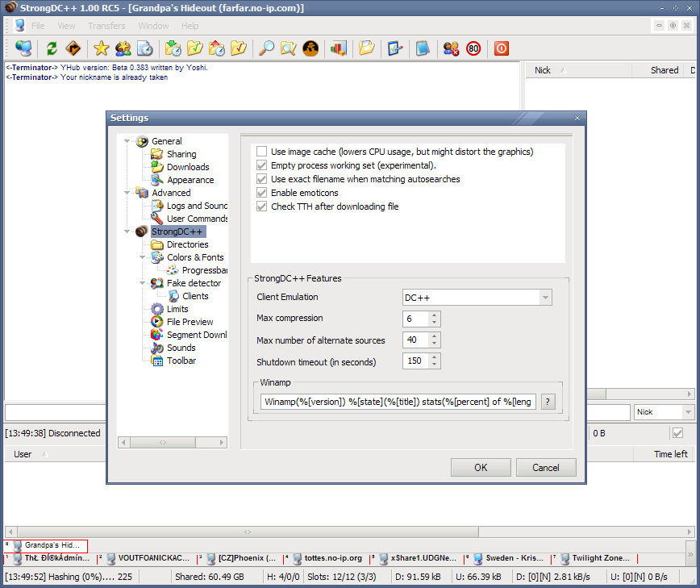Select Downloads in settings tree
Screen dimensions: 700x588
(x=187, y=167)
